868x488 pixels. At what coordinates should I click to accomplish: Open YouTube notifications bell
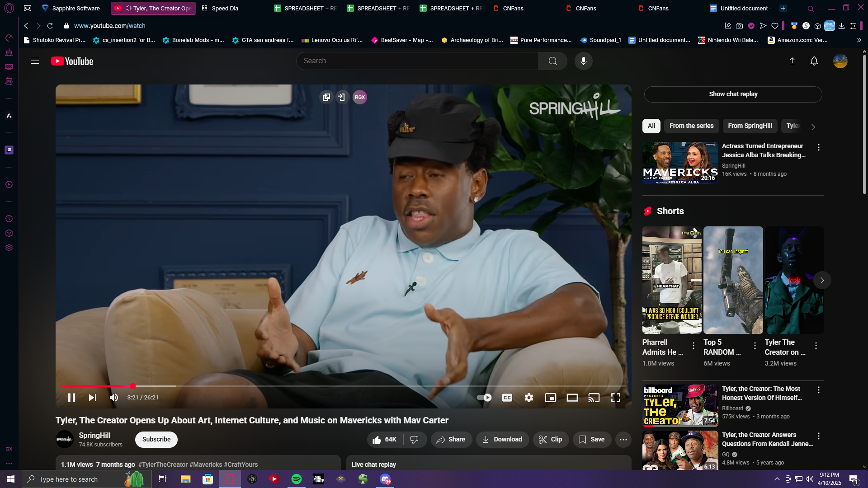pos(814,61)
